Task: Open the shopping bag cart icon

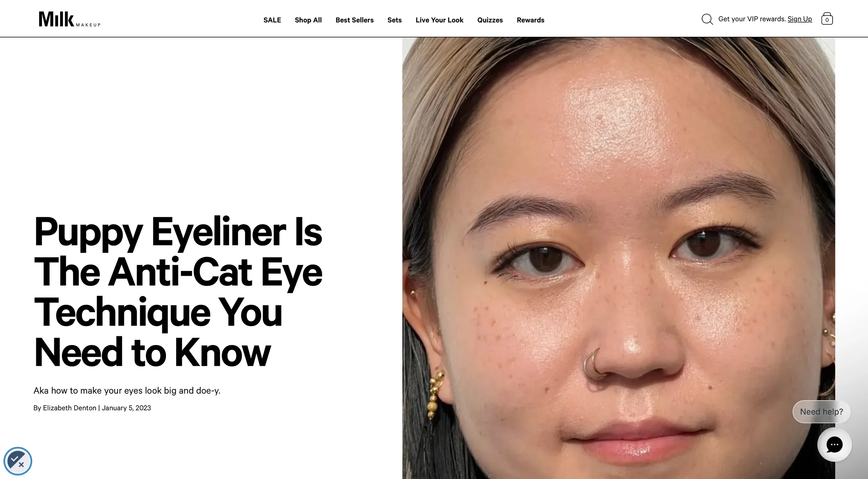Action: point(827,19)
